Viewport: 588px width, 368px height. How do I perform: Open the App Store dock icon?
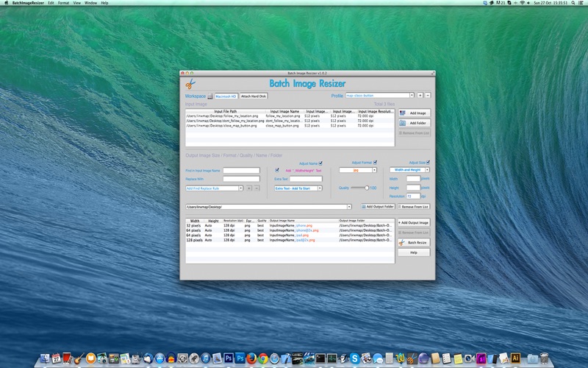(x=159, y=358)
